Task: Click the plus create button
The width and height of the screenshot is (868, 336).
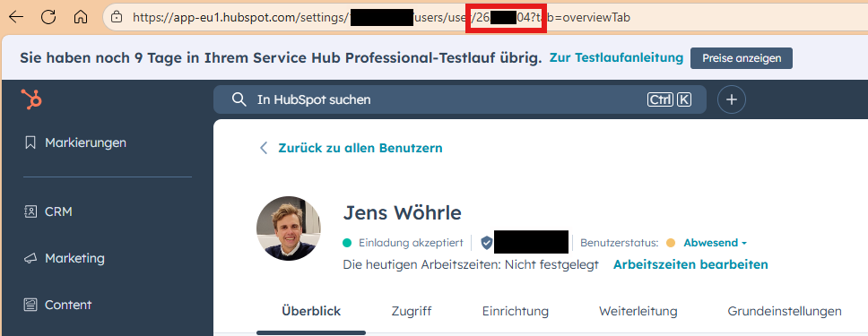Action: (x=732, y=99)
